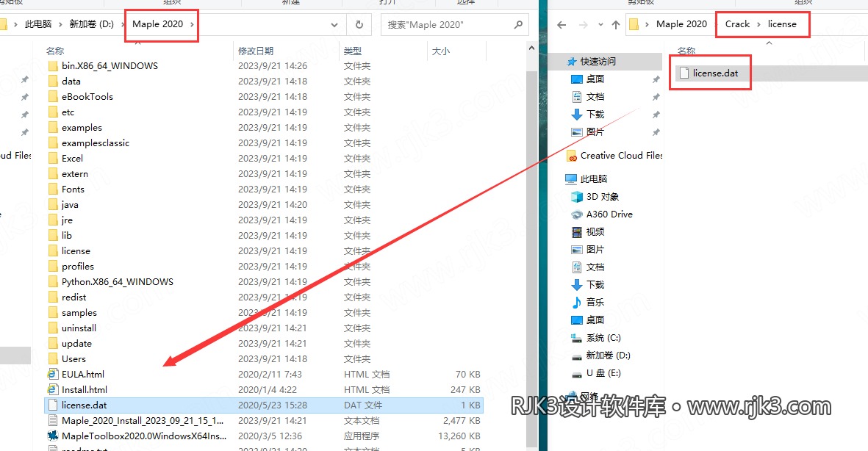Sort by 修改日期 column

[x=256, y=51]
